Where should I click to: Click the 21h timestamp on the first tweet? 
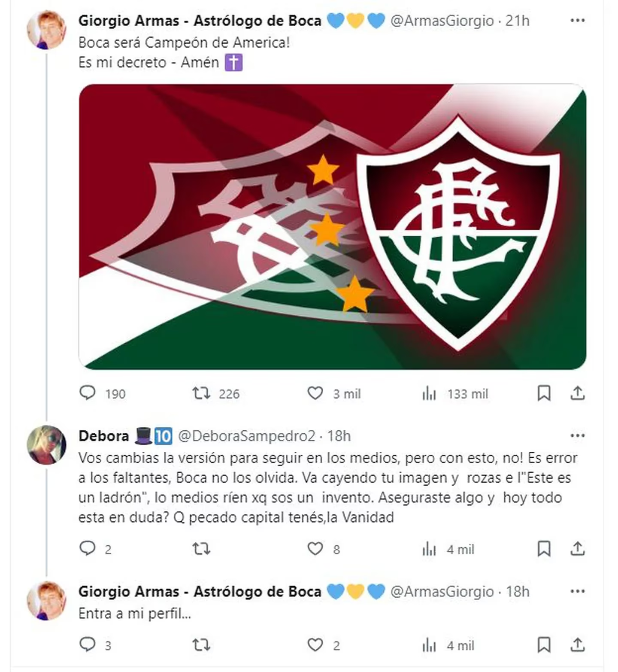[517, 21]
